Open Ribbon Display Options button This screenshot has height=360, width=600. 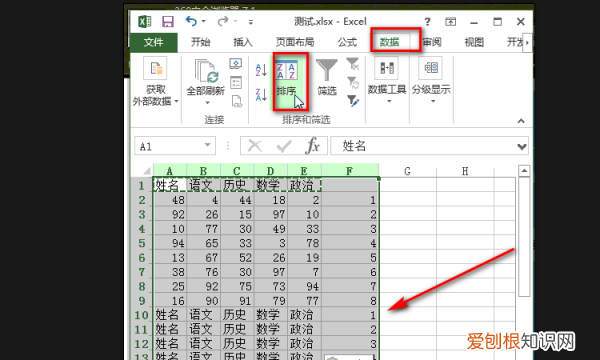(x=451, y=22)
